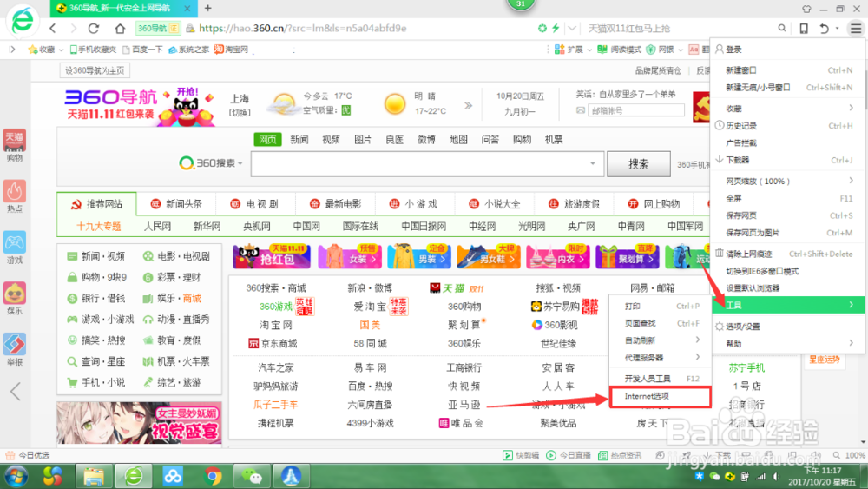Select 清除上网痕迹 menu entry

click(x=787, y=254)
